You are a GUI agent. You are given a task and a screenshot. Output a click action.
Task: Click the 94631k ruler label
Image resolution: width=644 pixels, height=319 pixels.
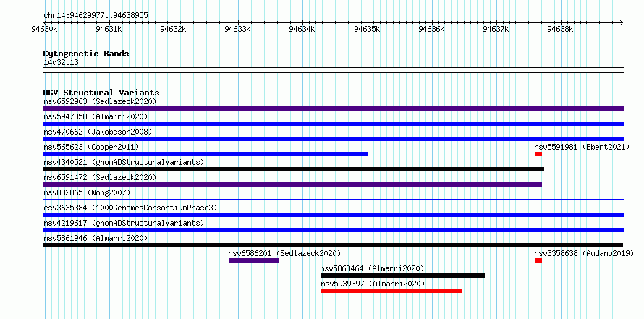(x=109, y=29)
